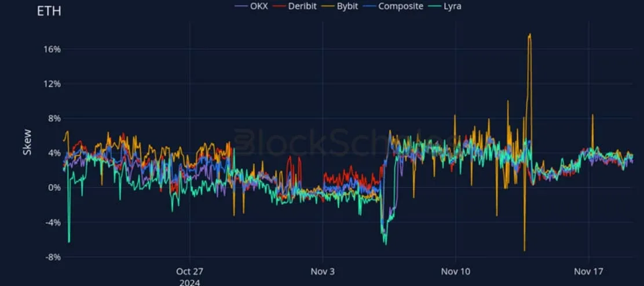Screen dimensions: 644x286
Task: Click the Nov 3 x-axis date label
Action: (x=323, y=271)
